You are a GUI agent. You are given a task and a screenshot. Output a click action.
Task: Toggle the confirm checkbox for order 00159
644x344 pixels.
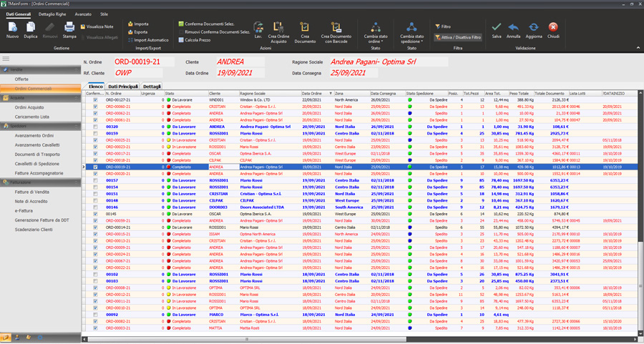(x=95, y=134)
